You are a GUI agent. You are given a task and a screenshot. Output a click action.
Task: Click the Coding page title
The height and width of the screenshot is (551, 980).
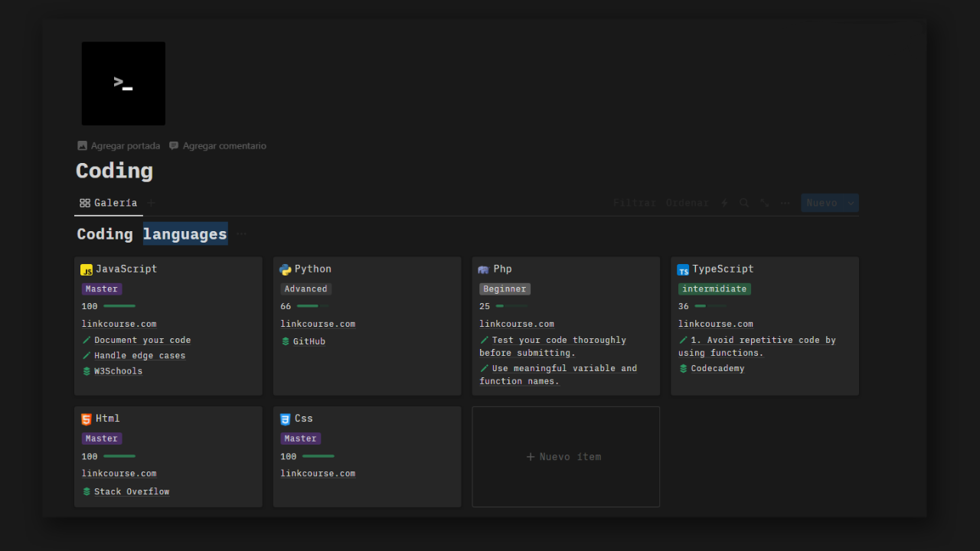(114, 171)
